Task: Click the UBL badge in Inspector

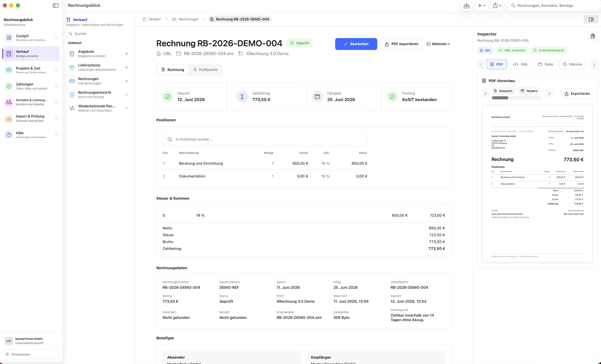Action: 485,51
